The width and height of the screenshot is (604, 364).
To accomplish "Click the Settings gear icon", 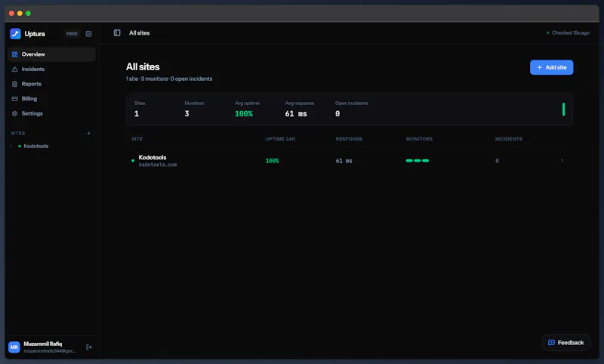I will tap(14, 113).
